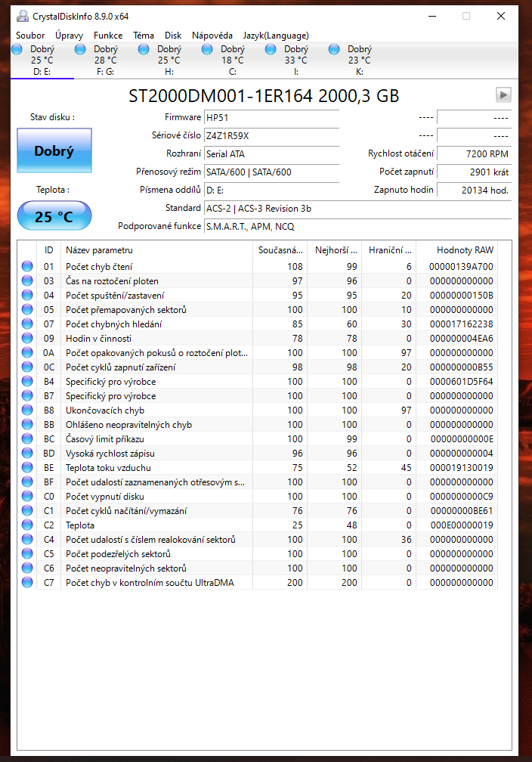
Task: Click status orb for ID B8 row
Action: point(27,410)
